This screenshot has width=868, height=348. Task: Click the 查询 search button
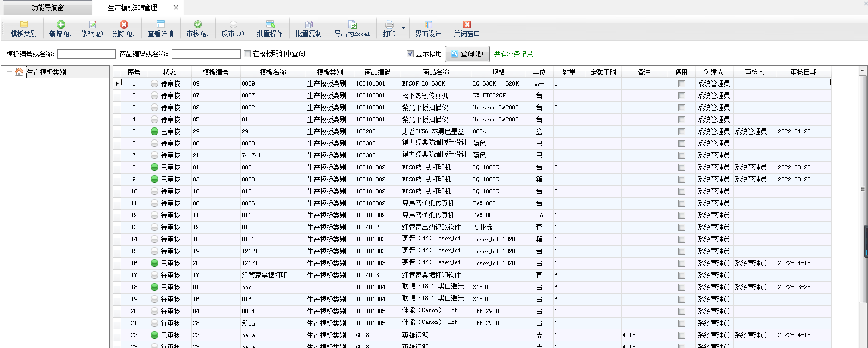pos(467,54)
